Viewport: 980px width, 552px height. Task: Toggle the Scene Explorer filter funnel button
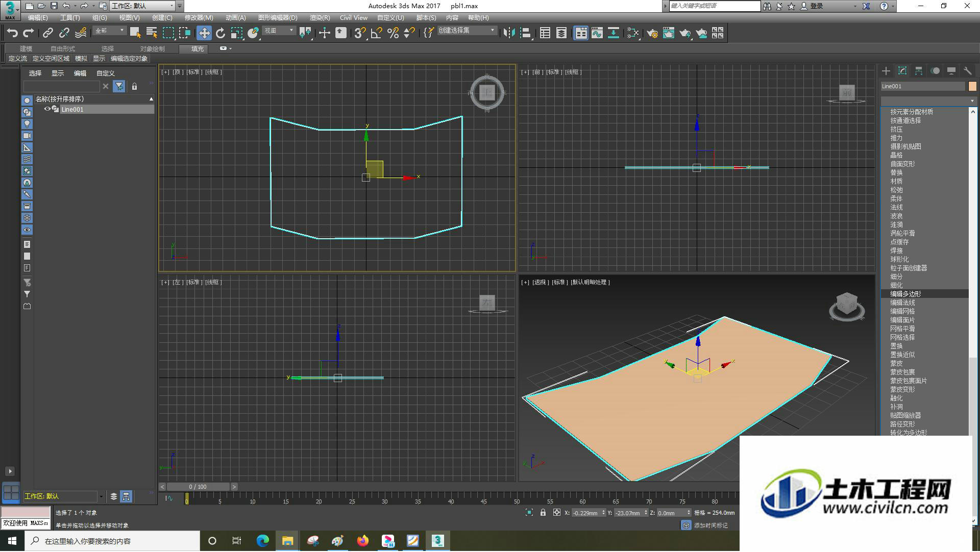tap(119, 87)
